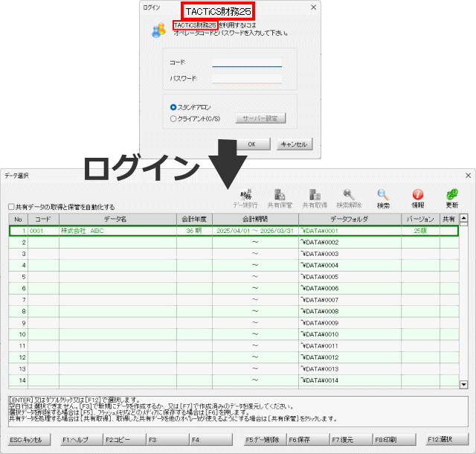Click the F6:保存 button

point(308,440)
